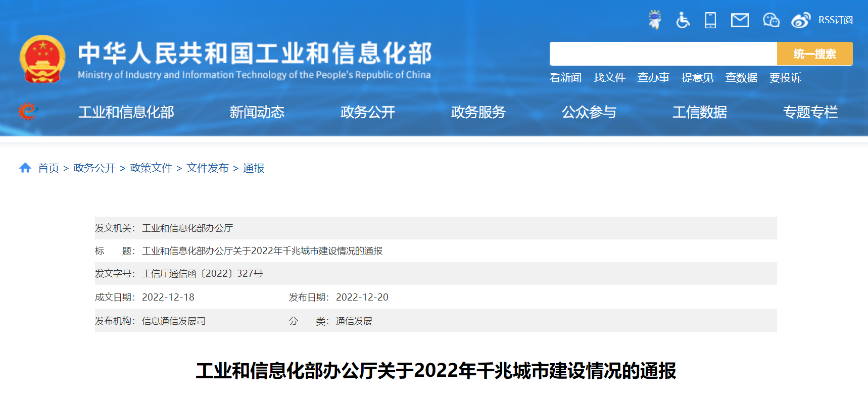
Task: Focus the unified search input field
Action: (x=663, y=54)
